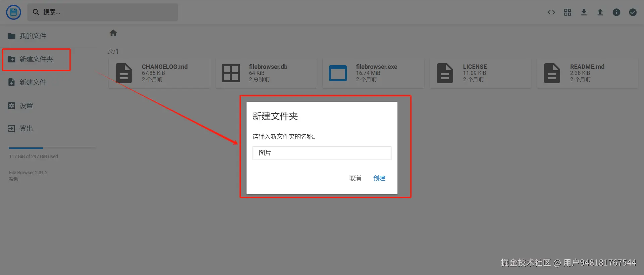Click the download arrow icon

click(584, 12)
